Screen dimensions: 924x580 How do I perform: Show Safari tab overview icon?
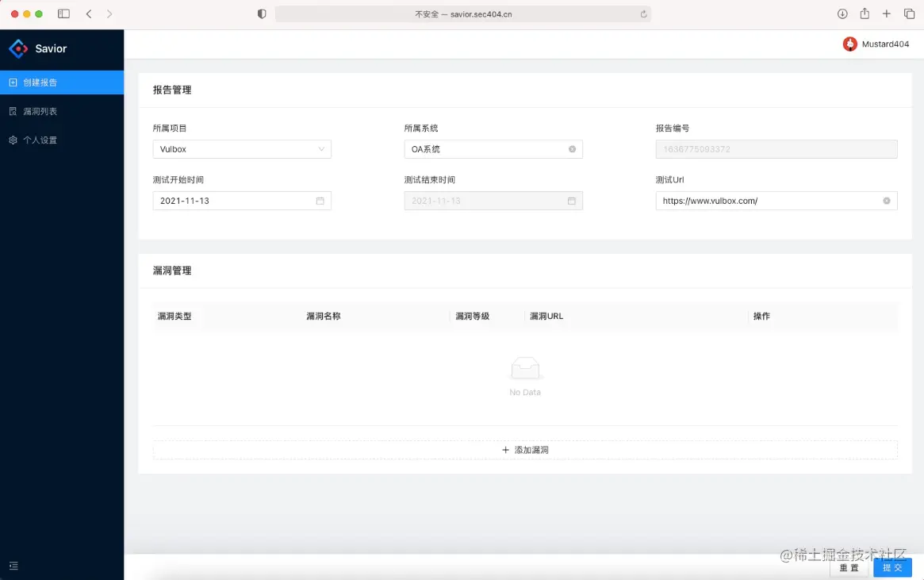[x=909, y=13]
